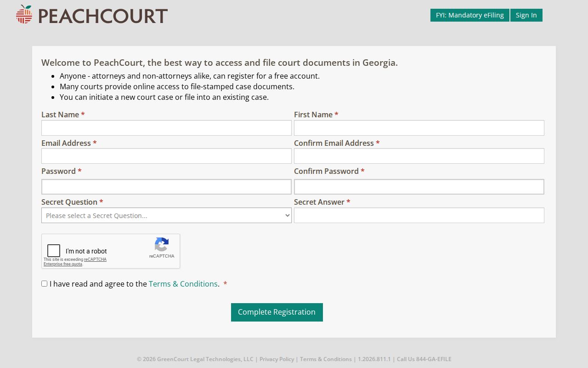The width and height of the screenshot is (588, 368).
Task: Select the Confirm Email Address input
Action: click(x=419, y=156)
